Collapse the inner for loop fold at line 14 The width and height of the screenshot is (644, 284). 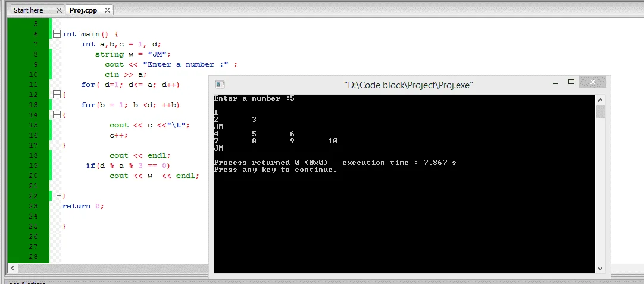click(x=58, y=115)
